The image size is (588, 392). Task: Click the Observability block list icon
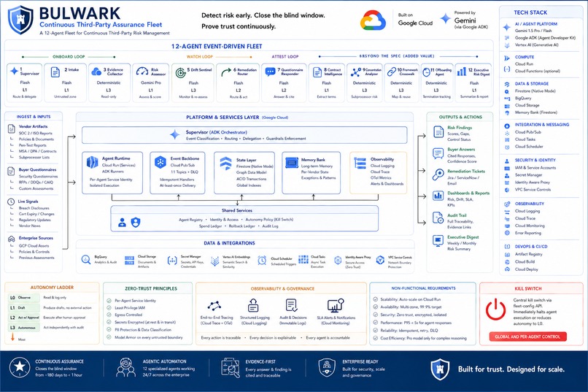pyautogui.click(x=360, y=164)
